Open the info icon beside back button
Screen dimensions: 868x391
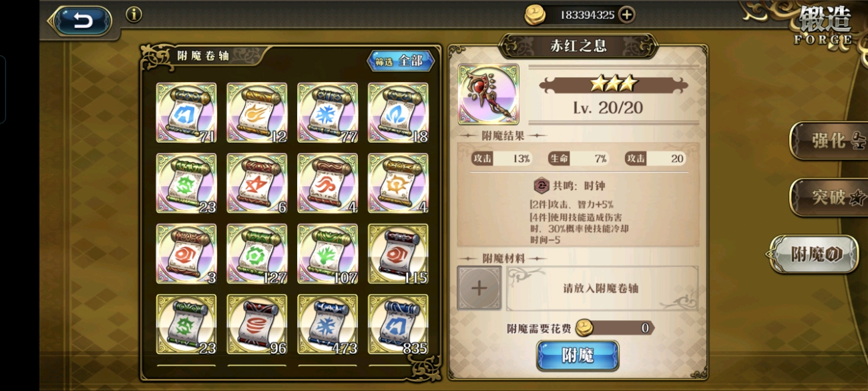pyautogui.click(x=134, y=14)
